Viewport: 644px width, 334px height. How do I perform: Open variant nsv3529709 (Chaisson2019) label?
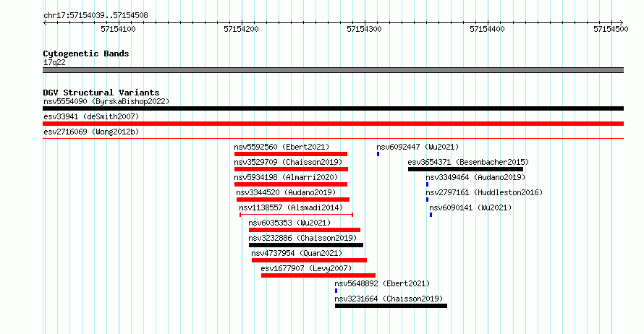(288, 162)
